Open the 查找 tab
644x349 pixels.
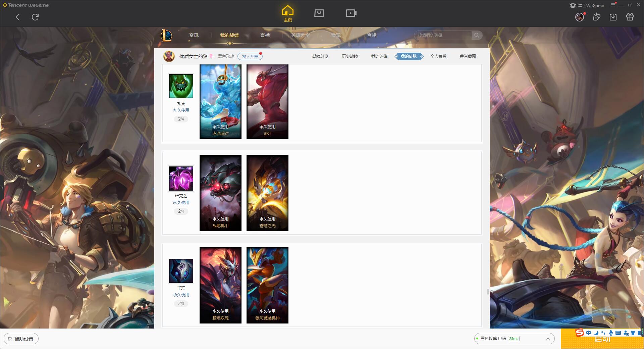pyautogui.click(x=372, y=35)
